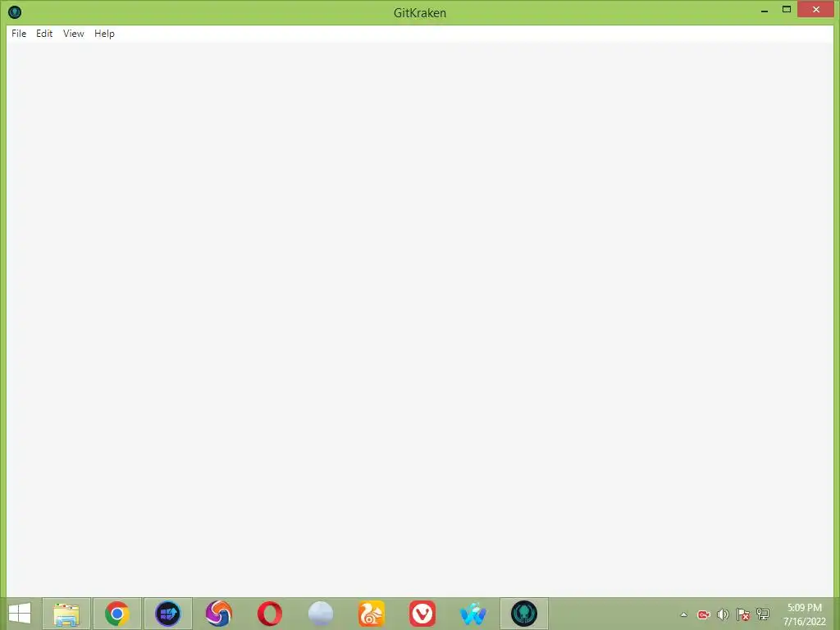Click the GitKraken logo in title bar
This screenshot has height=630, width=840.
pyautogui.click(x=15, y=11)
